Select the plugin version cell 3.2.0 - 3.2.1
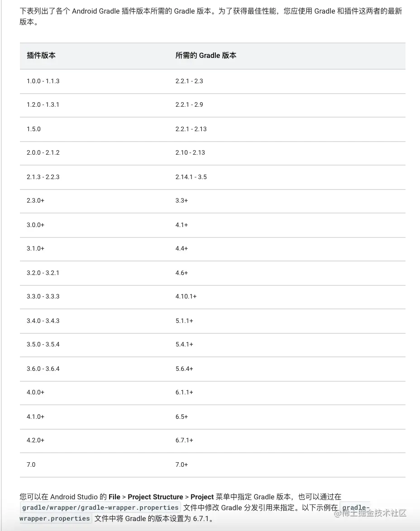This screenshot has height=531, width=420. (43, 273)
